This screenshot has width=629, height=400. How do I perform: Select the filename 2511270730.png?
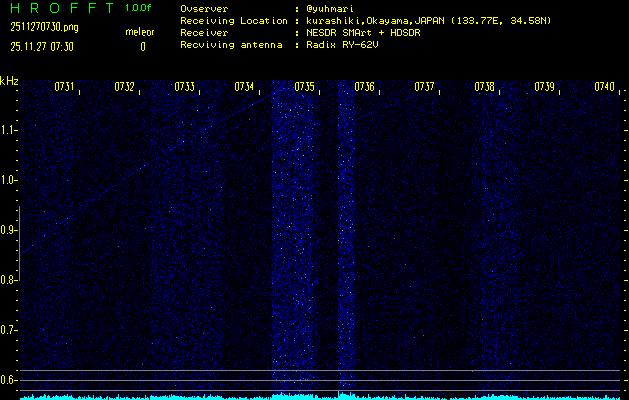pyautogui.click(x=44, y=27)
